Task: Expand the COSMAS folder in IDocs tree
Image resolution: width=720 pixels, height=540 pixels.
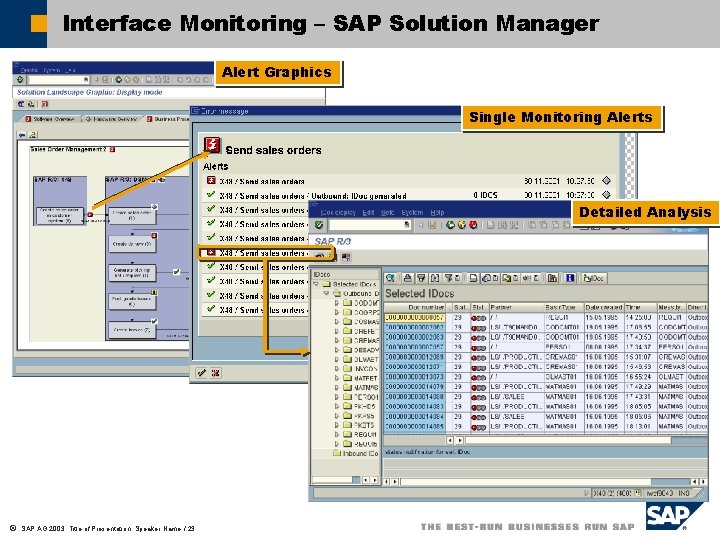Action: pyautogui.click(x=337, y=321)
